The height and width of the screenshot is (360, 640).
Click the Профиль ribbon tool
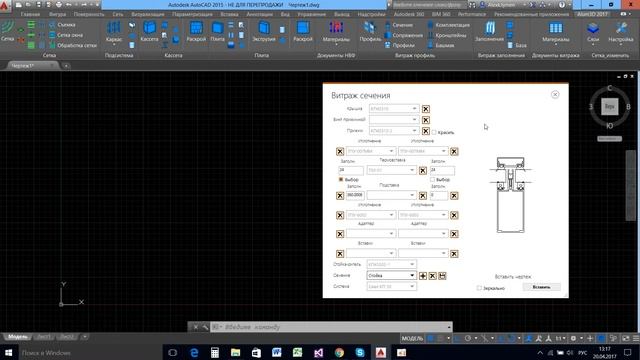[371, 32]
